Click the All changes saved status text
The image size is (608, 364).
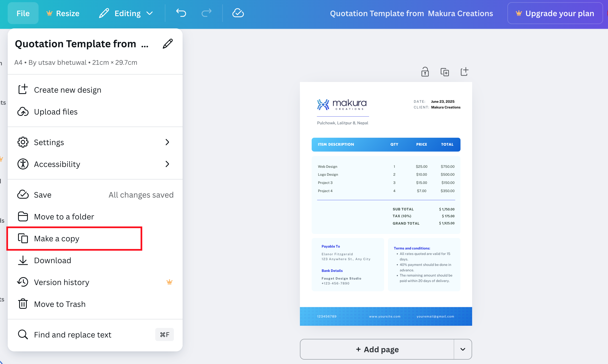[141, 195]
